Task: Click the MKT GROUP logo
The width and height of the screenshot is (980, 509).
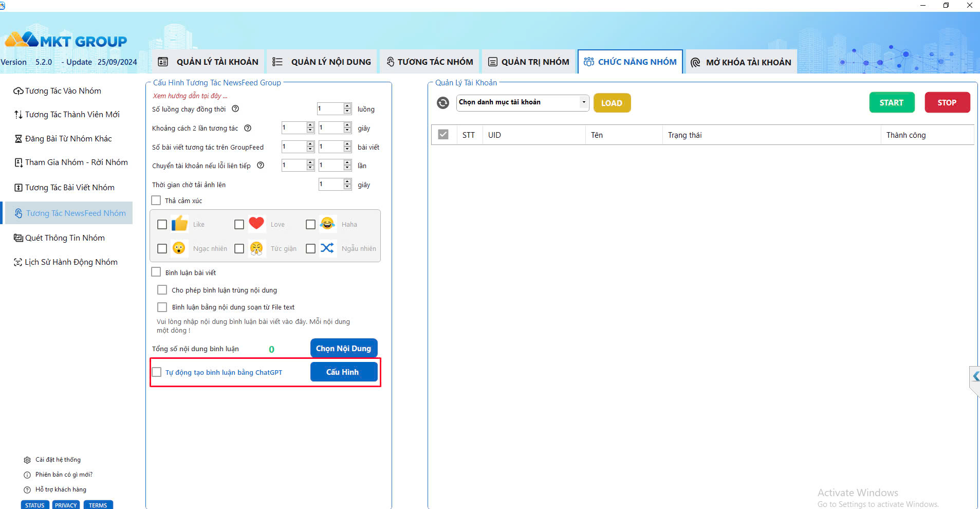Action: pos(66,40)
